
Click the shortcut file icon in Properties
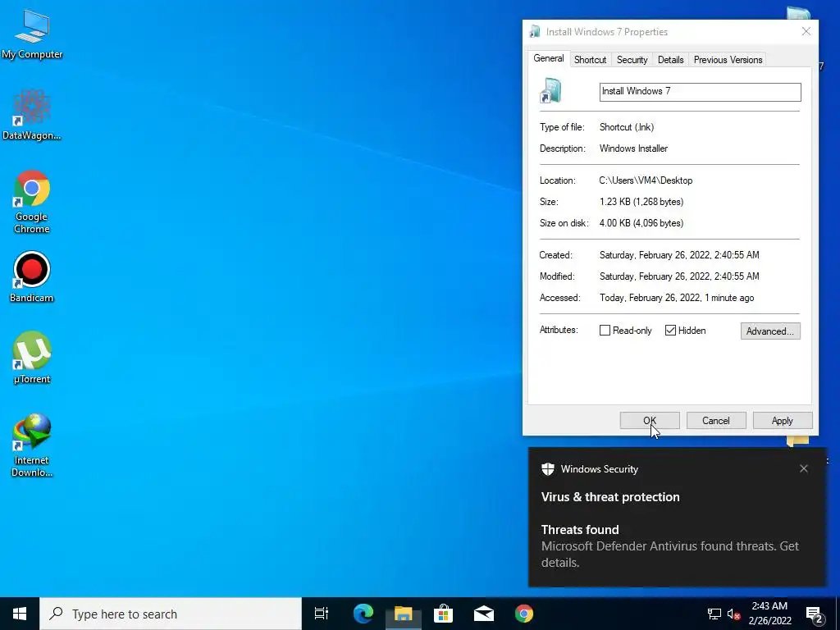tap(550, 90)
